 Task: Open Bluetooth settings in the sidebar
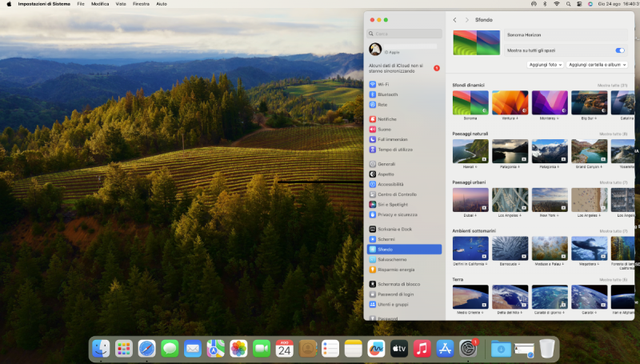coord(387,94)
